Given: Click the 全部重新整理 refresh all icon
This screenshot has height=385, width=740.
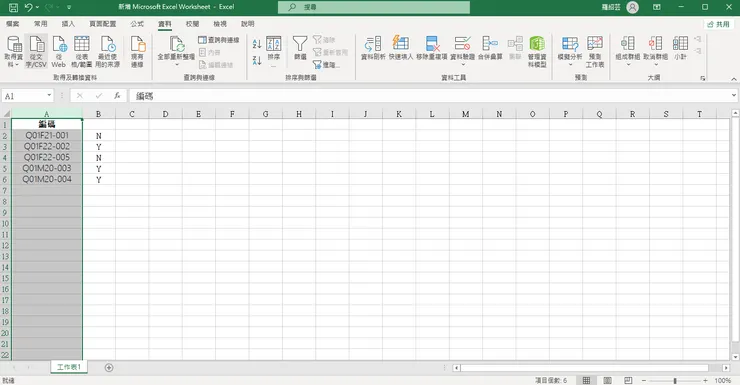Looking at the screenshot, I should click(x=176, y=44).
